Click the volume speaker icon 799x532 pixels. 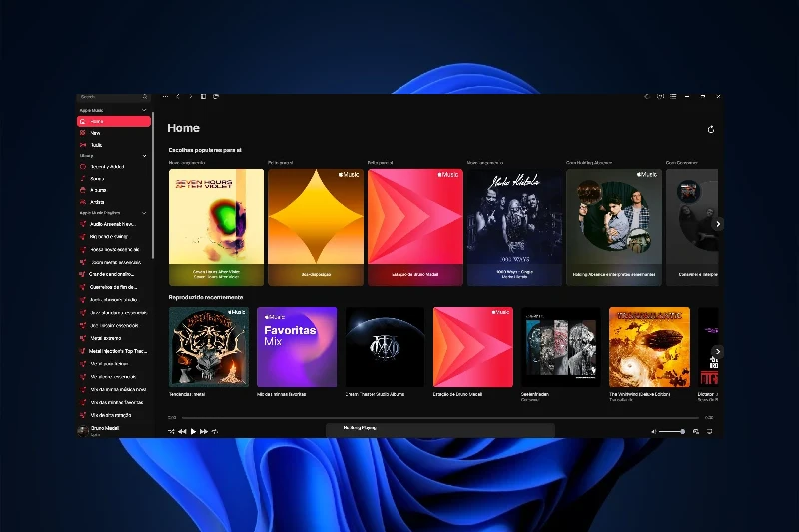(x=653, y=431)
